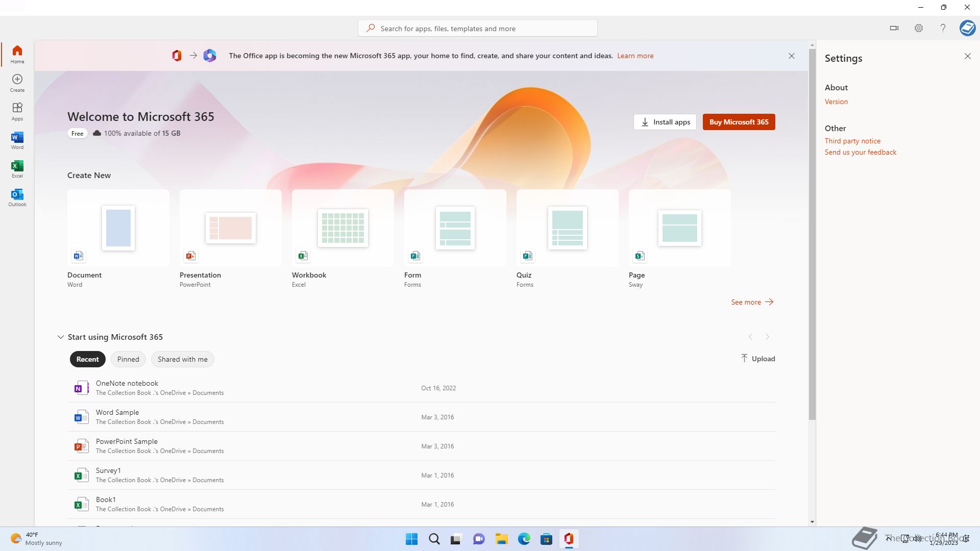980x551 pixels.
Task: Open the Survey1 Excel file
Action: pos(421,475)
